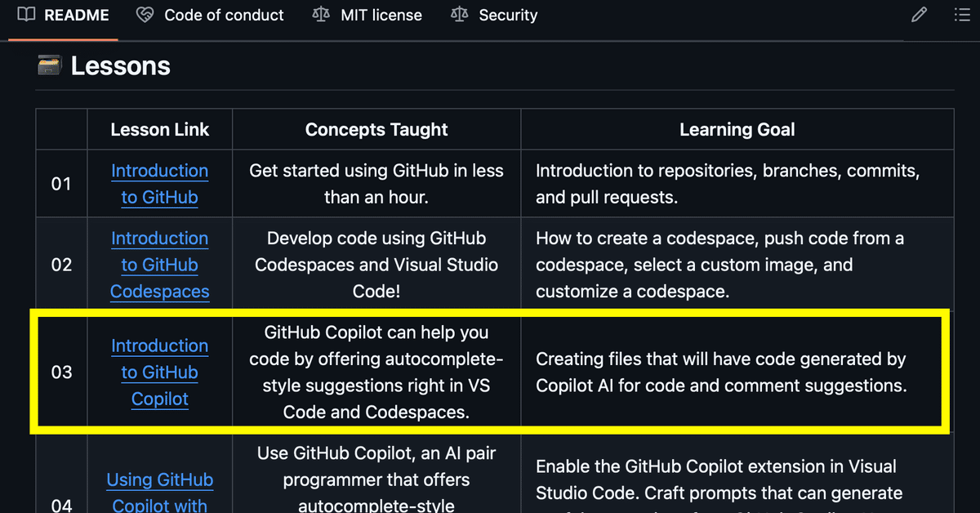Click the scale icon beside MIT license
Image resolution: width=980 pixels, height=513 pixels.
(321, 15)
